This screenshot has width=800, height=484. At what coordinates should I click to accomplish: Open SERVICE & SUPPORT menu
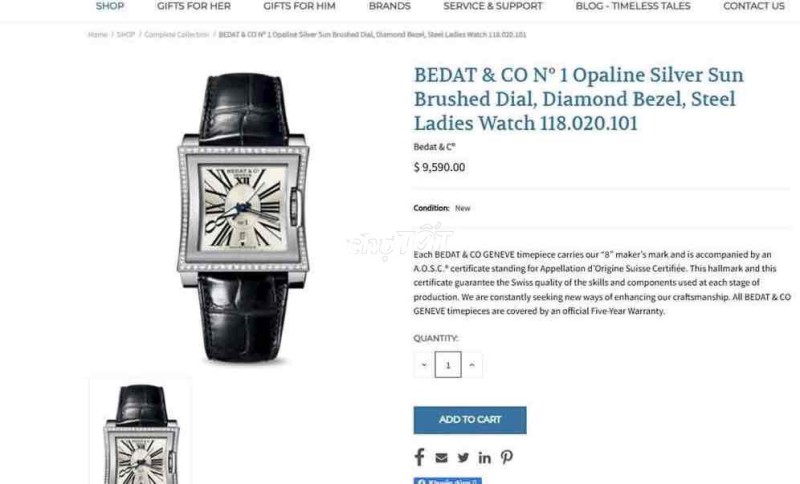(x=493, y=6)
